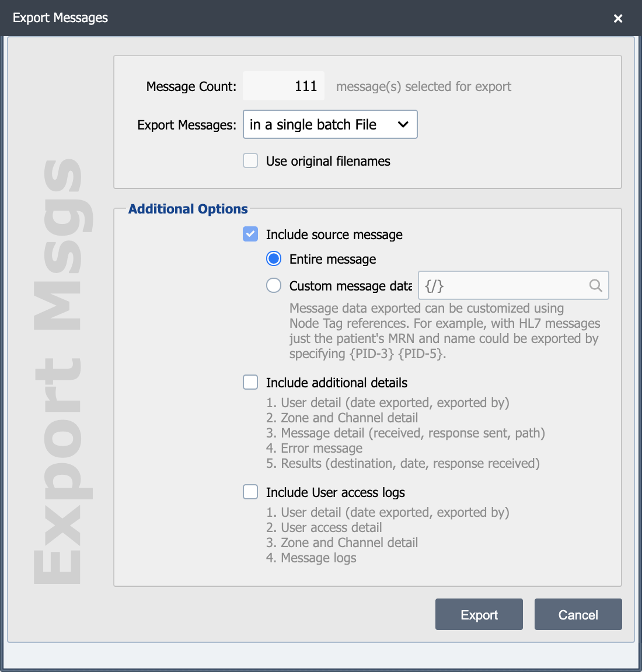This screenshot has height=672, width=642.
Task: Click the 'Use original filenames' label text
Action: pyautogui.click(x=328, y=161)
